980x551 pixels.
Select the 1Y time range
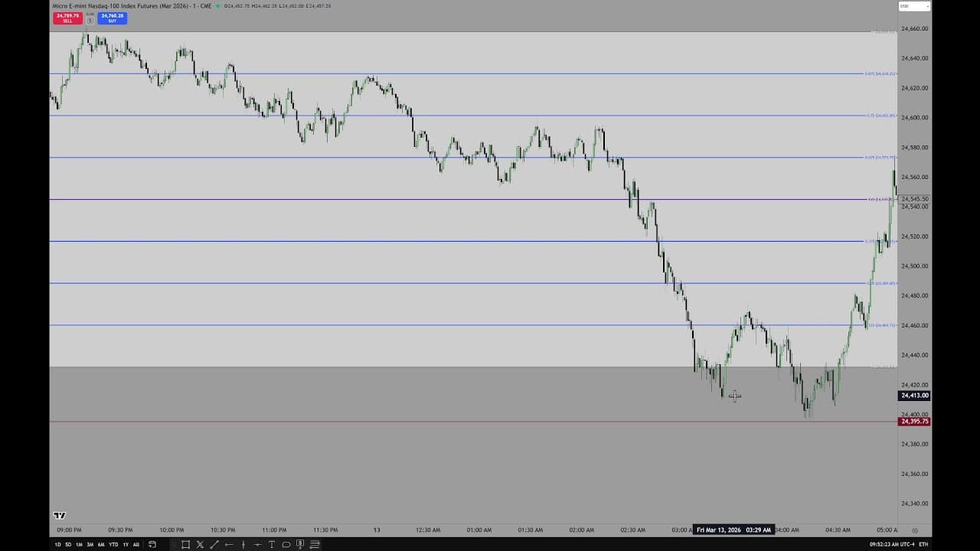pyautogui.click(x=126, y=545)
